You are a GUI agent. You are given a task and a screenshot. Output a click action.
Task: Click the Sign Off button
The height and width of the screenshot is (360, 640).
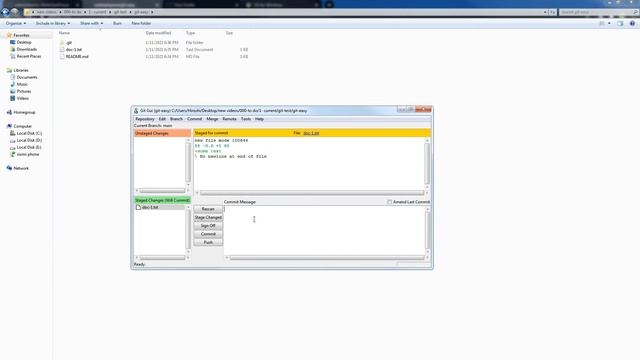pos(208,226)
